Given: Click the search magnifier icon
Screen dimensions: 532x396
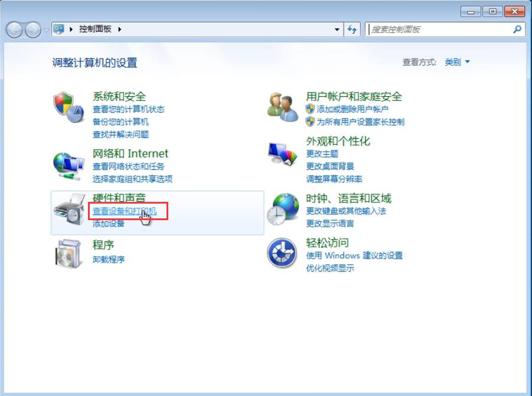Looking at the screenshot, I should 517,29.
